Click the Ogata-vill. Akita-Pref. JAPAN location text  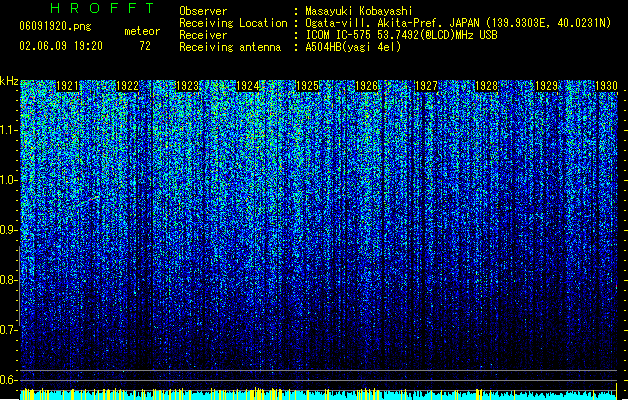pos(458,23)
